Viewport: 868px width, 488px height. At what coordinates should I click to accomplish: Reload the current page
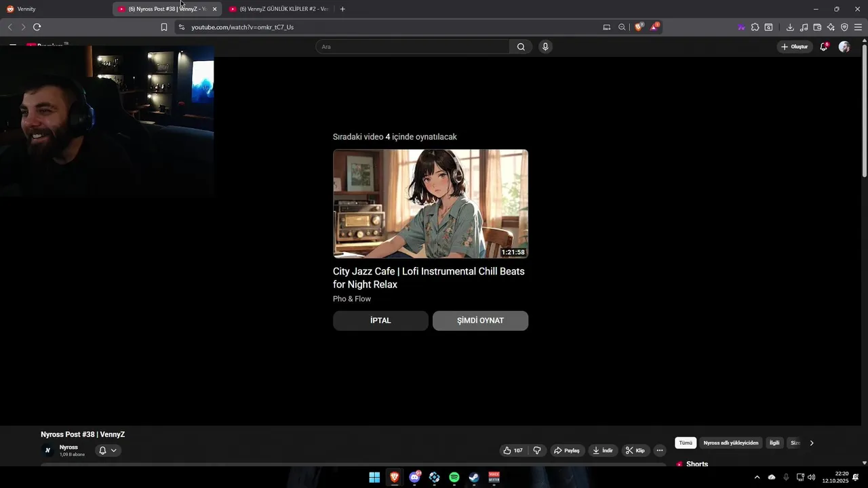(x=37, y=27)
